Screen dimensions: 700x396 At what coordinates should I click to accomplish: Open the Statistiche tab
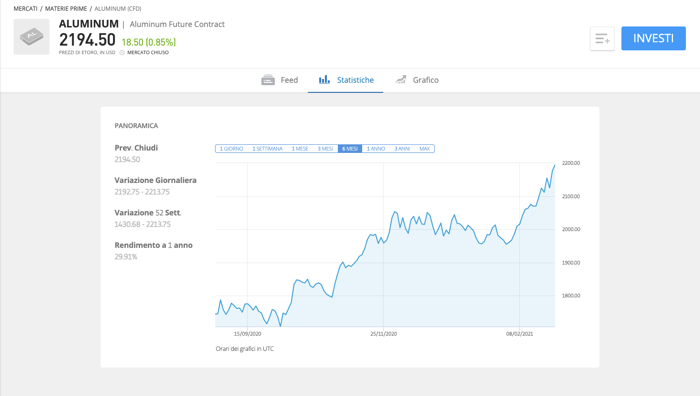346,80
